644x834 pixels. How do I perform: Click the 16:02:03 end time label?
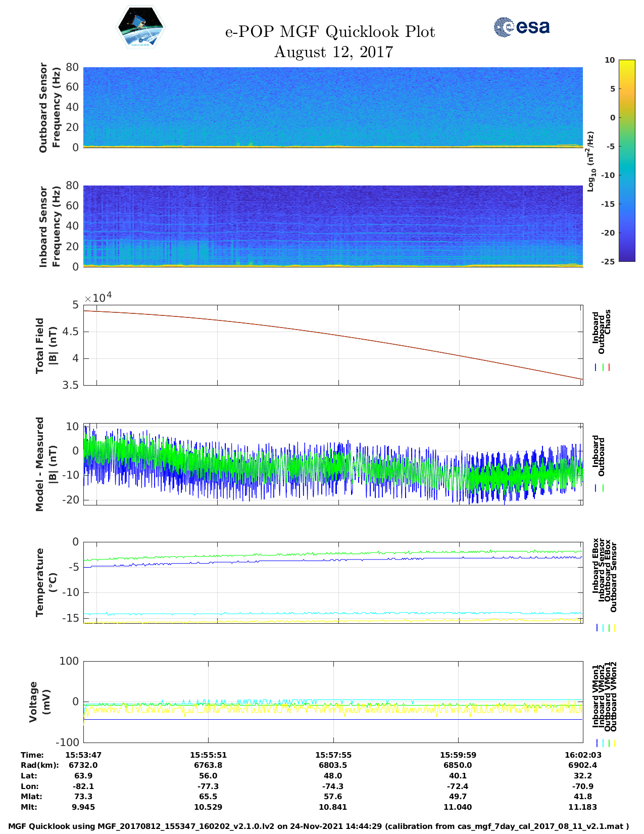point(582,755)
